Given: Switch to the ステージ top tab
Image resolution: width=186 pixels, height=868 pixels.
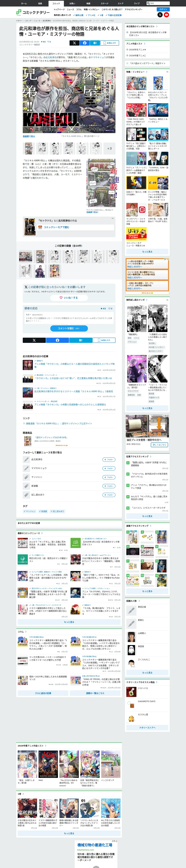Looking at the screenshot, I should click(x=104, y=3).
